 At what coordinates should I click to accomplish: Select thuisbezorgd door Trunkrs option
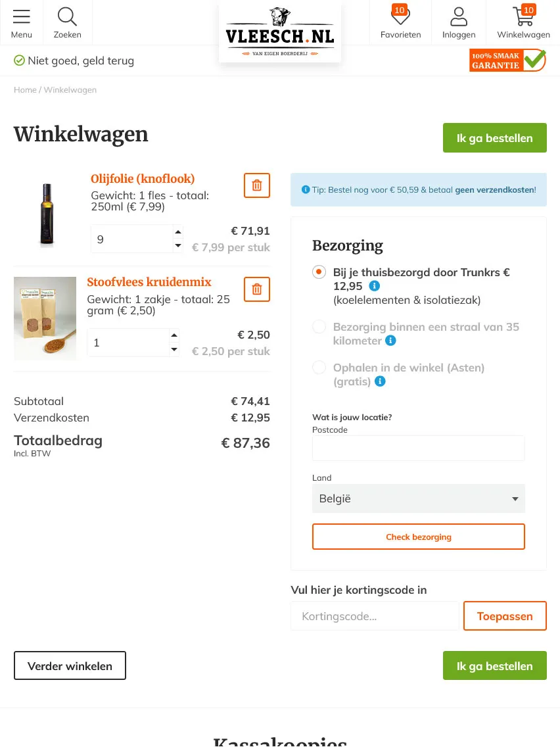[319, 272]
